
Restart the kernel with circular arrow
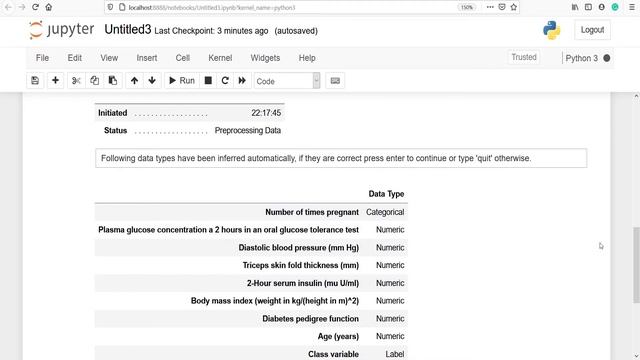225,81
